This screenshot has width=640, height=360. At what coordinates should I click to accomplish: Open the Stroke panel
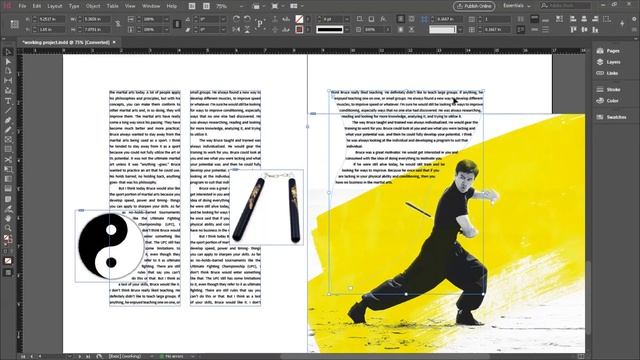pyautogui.click(x=609, y=89)
